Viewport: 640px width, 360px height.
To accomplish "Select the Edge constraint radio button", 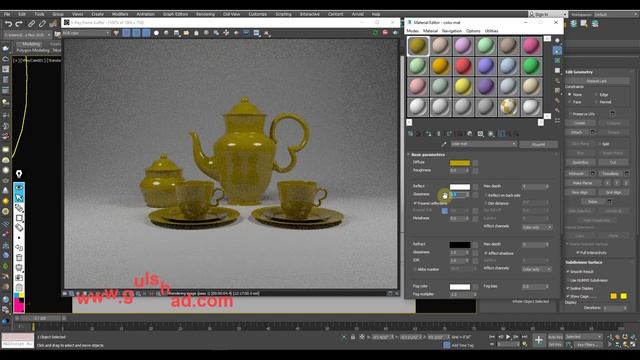I will click(596, 94).
